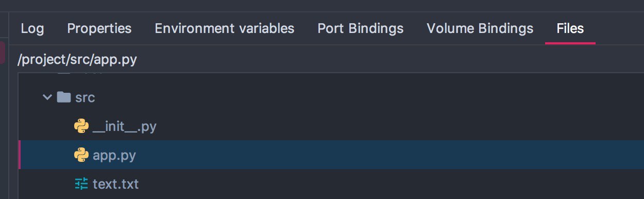Click the highlighted item in left sidebar
The height and width of the screenshot is (199, 644).
(3, 53)
